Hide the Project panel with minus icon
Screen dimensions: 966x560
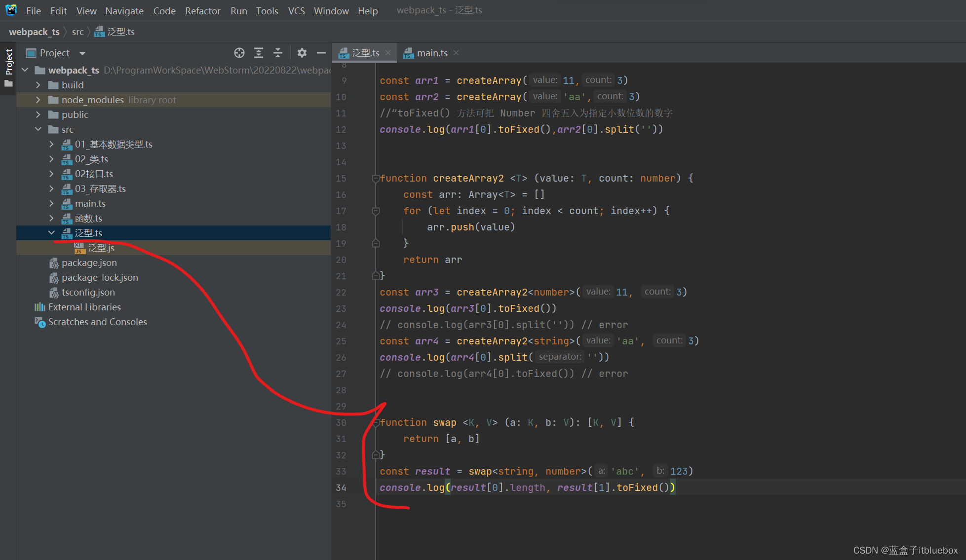(x=321, y=53)
